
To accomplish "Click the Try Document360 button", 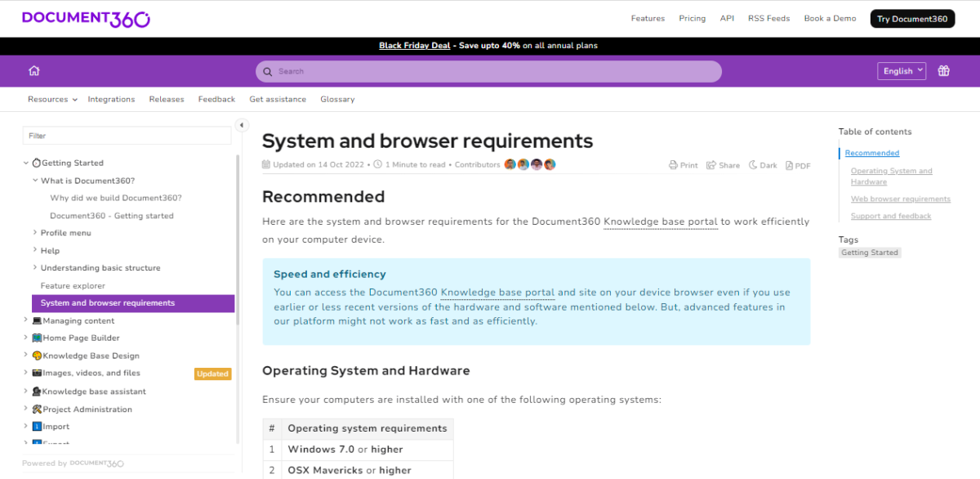I will point(912,17).
